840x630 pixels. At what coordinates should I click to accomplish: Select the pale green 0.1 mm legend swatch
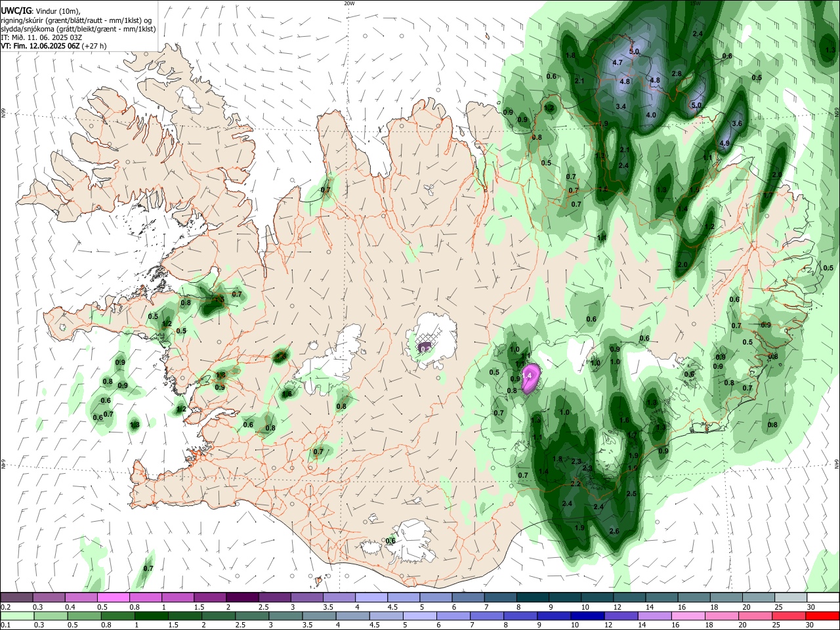tap(16, 616)
